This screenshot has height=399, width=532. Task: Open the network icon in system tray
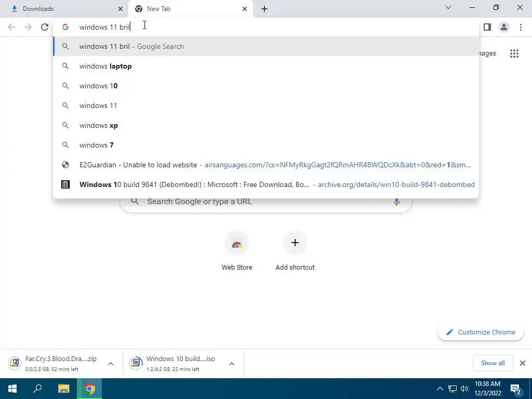click(453, 389)
